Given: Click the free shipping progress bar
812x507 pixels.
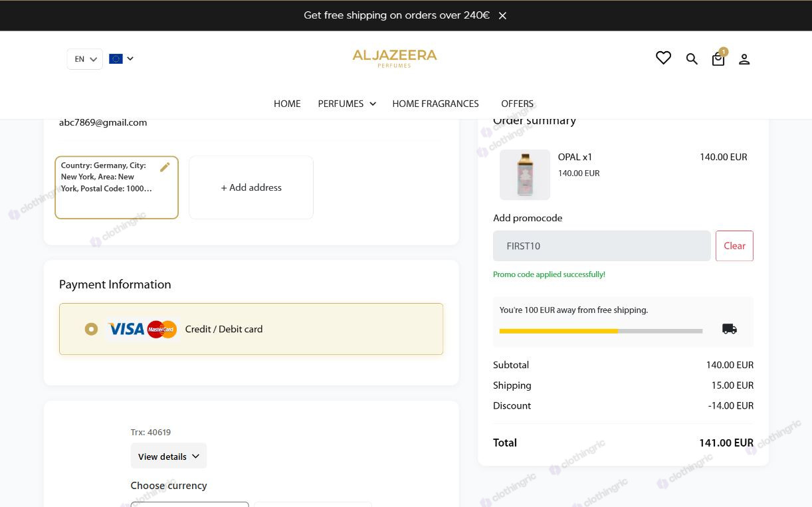Looking at the screenshot, I should click(601, 330).
